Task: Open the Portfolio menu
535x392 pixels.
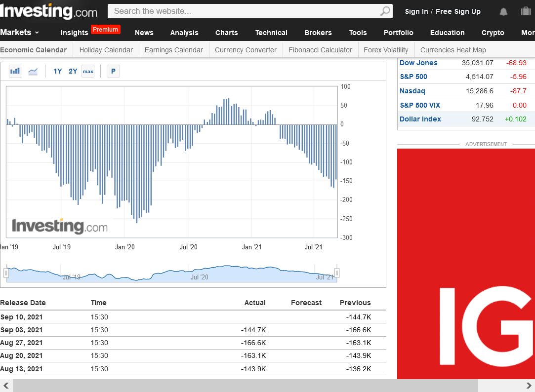Action: (399, 33)
